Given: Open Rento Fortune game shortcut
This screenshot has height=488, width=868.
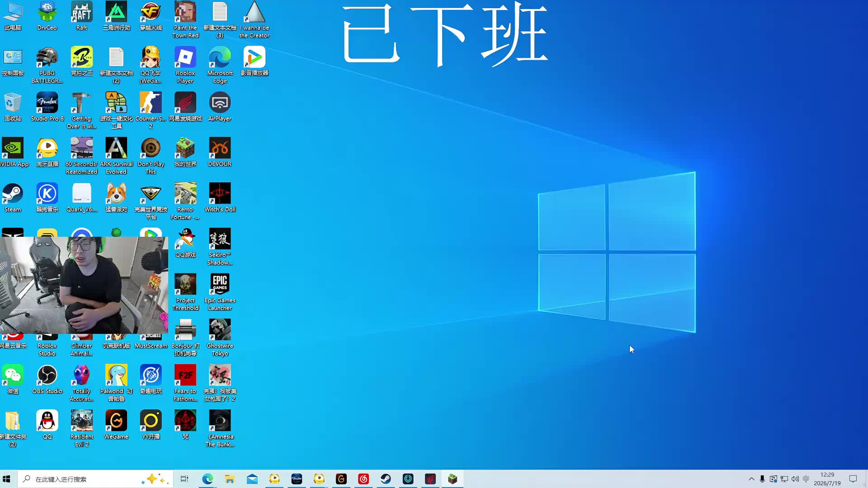Looking at the screenshot, I should pyautogui.click(x=185, y=202).
